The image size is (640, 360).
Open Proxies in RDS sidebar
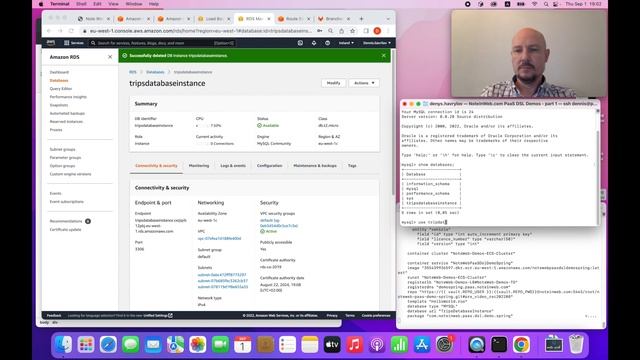pyautogui.click(x=56, y=129)
